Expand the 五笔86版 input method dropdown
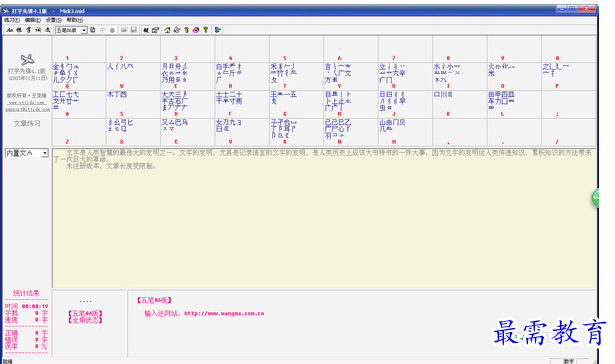The height and width of the screenshot is (364, 615). 84,30
